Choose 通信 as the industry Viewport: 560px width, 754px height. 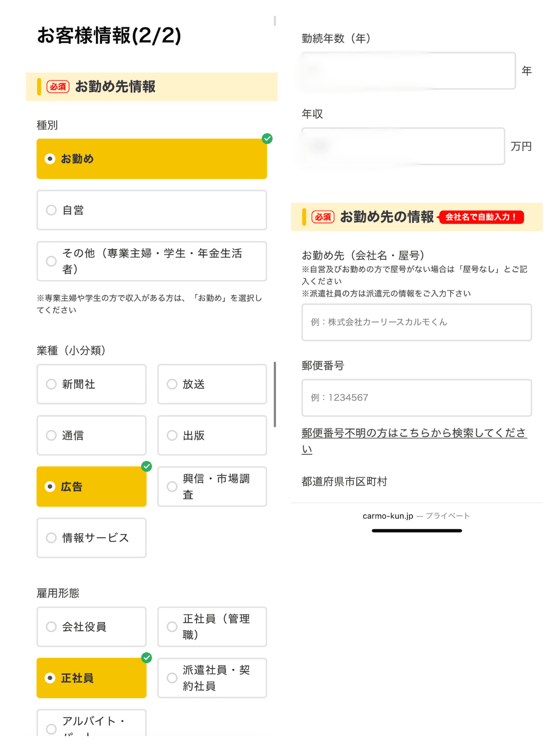pyautogui.click(x=91, y=435)
